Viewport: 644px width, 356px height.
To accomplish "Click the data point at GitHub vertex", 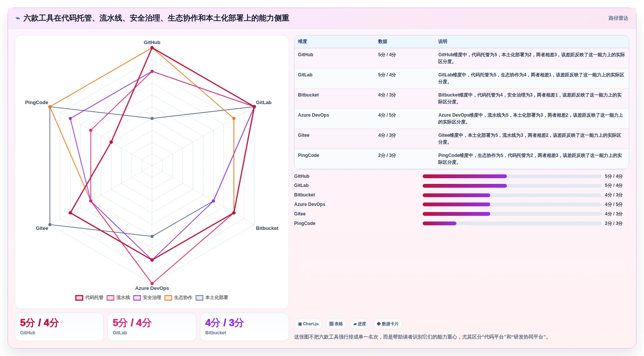I will coord(152,48).
